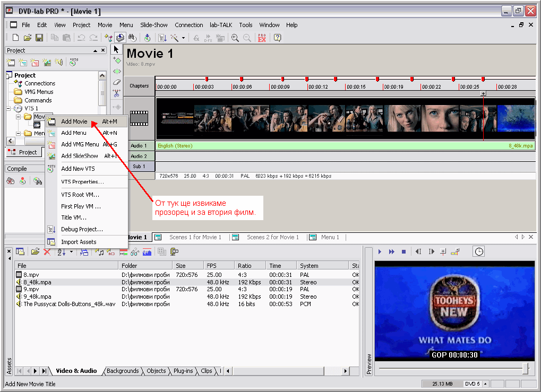Click the Project tree vertical scrollbar up arrow
541x392 pixels.
point(102,75)
